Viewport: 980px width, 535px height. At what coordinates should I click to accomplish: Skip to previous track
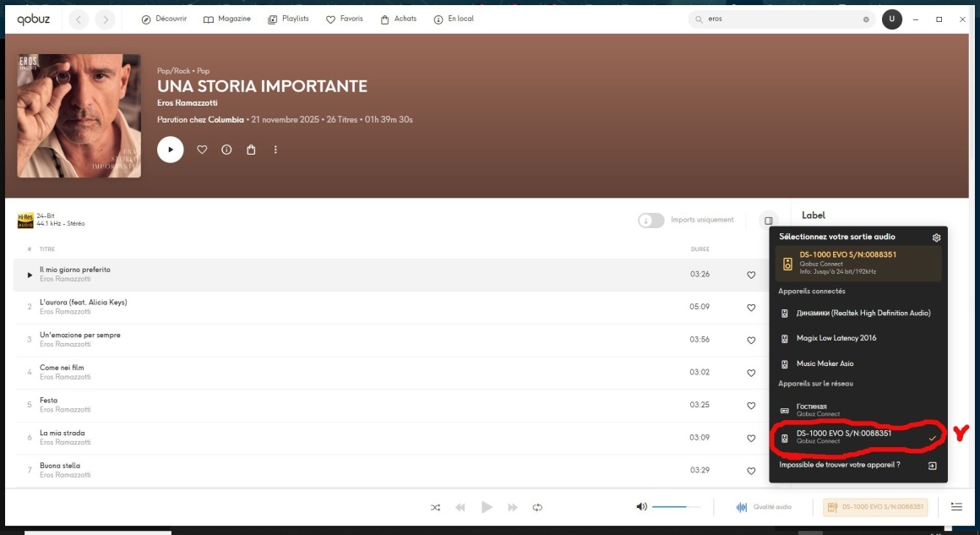point(460,507)
